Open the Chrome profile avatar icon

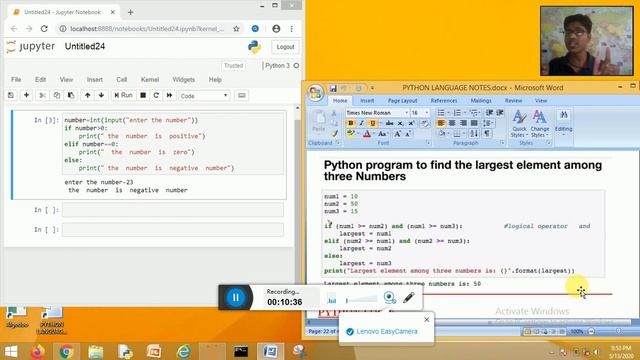276,29
